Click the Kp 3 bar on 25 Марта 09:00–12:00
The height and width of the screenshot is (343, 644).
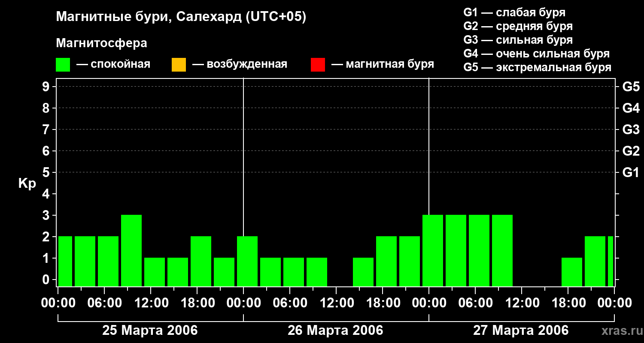click(131, 250)
